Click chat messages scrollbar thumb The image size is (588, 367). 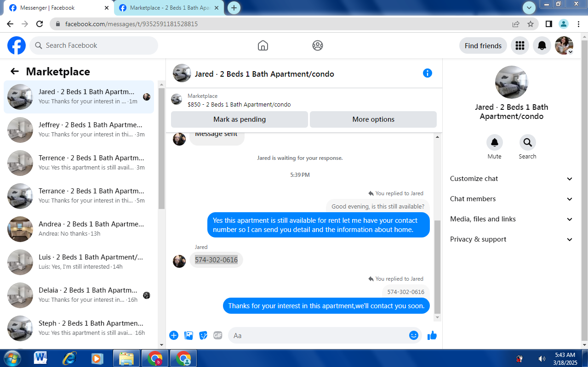pyautogui.click(x=437, y=266)
